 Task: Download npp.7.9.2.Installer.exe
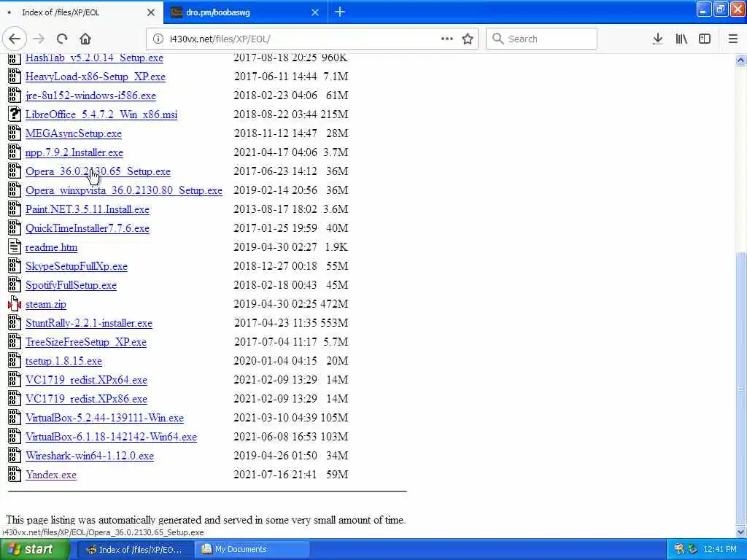coord(74,152)
